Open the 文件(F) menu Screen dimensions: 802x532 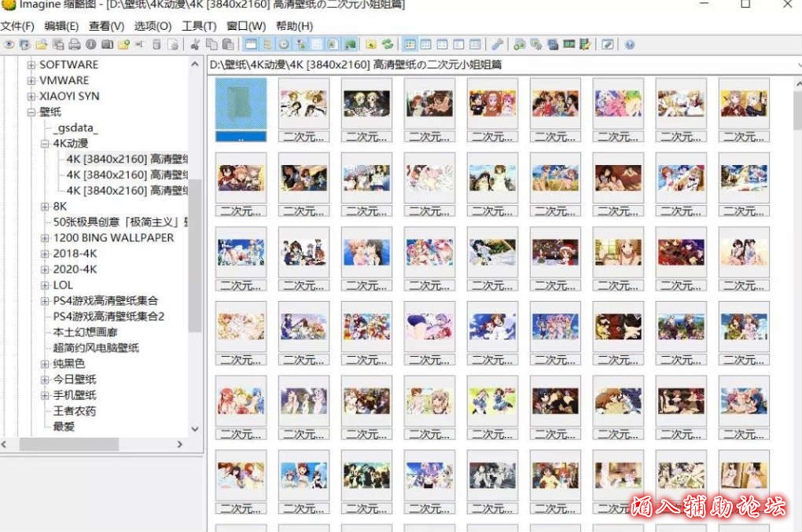pyautogui.click(x=17, y=26)
